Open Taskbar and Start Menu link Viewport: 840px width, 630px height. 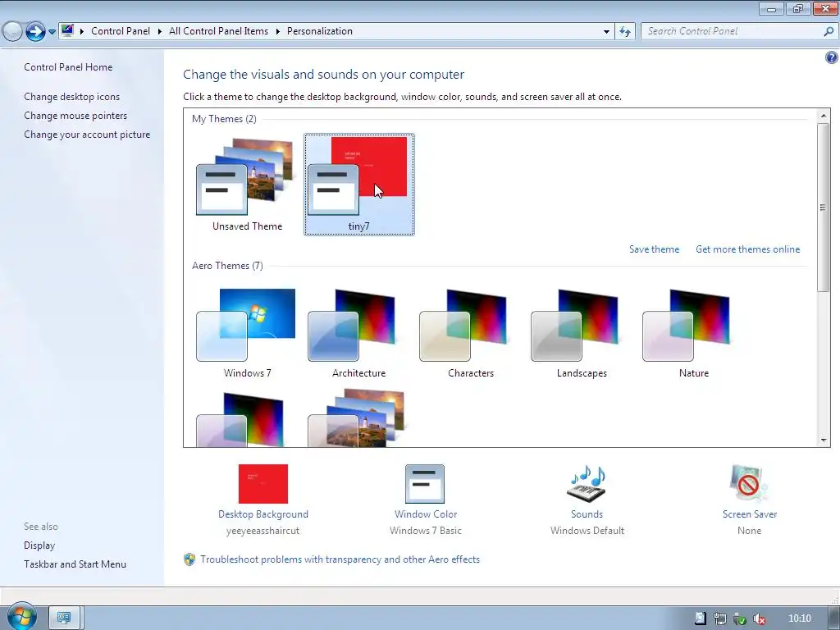click(x=75, y=564)
